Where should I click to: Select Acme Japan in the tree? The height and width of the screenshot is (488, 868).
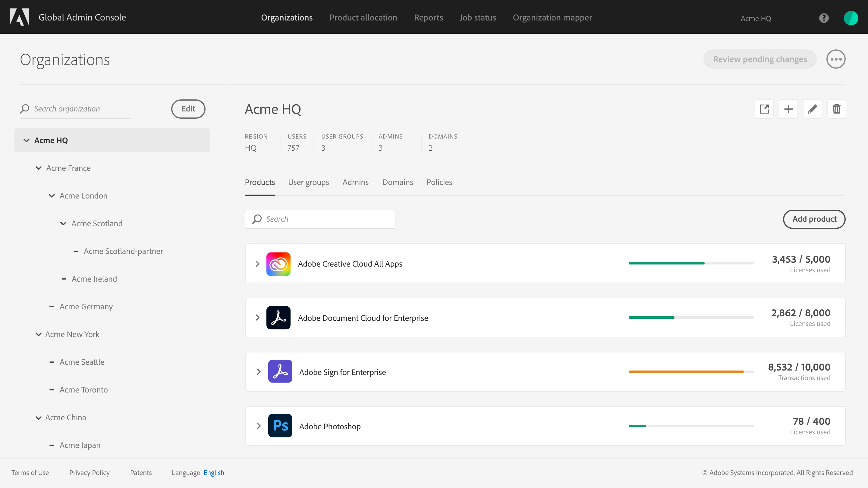pyautogui.click(x=80, y=445)
